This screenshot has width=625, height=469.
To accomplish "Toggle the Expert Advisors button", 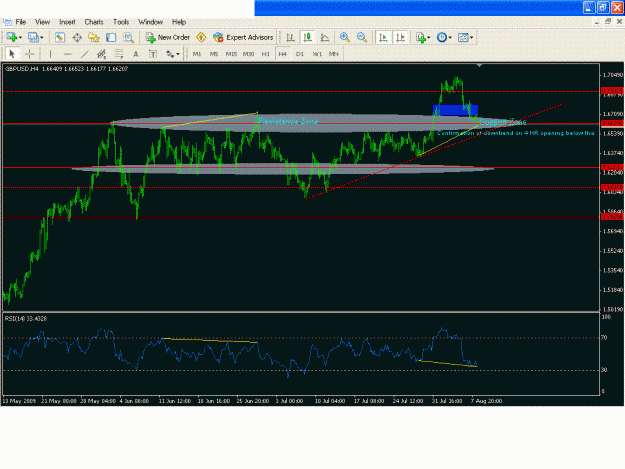I will click(x=243, y=37).
